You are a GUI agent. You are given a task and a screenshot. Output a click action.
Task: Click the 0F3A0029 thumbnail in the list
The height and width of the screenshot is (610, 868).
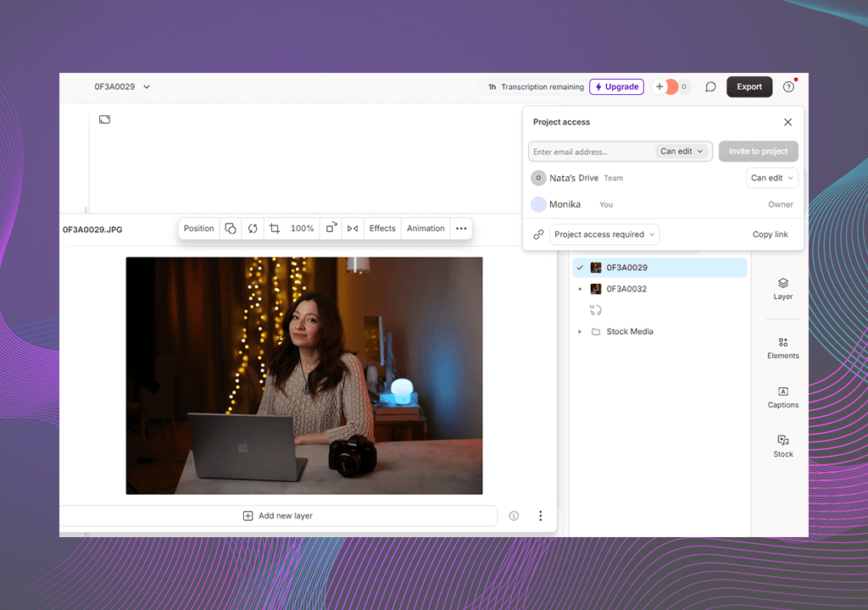[x=596, y=268]
